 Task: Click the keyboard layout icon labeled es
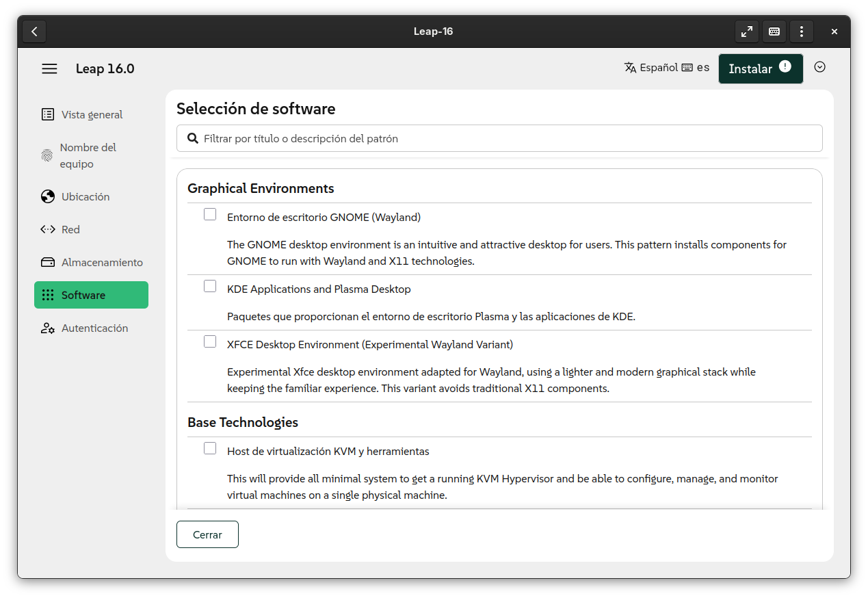tap(687, 68)
